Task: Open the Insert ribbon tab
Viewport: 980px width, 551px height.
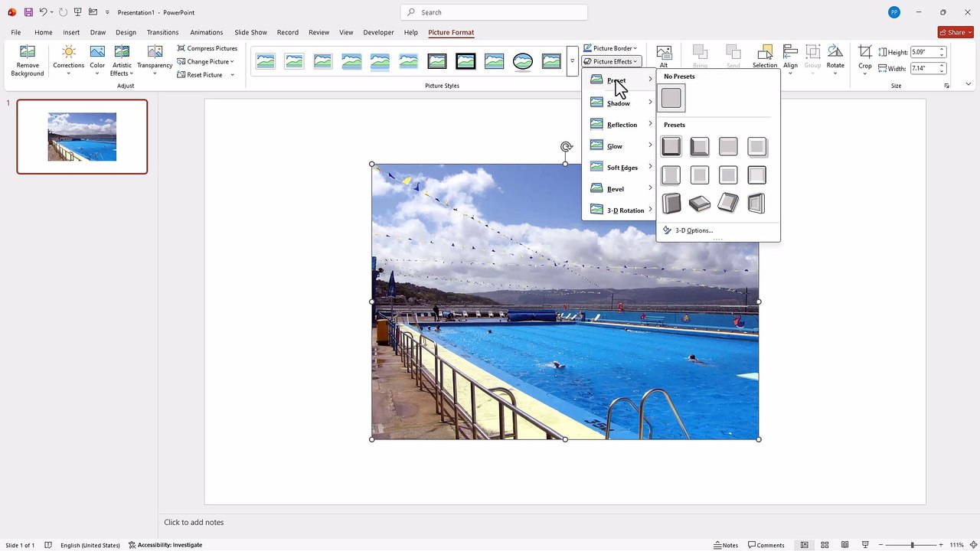Action: tap(71, 32)
